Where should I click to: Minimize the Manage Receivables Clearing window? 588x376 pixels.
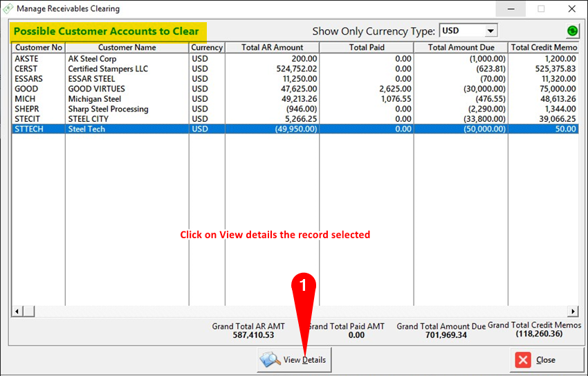(511, 8)
